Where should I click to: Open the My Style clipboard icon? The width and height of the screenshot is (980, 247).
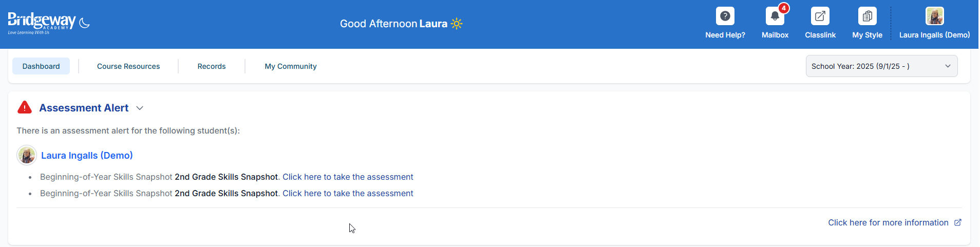click(867, 16)
